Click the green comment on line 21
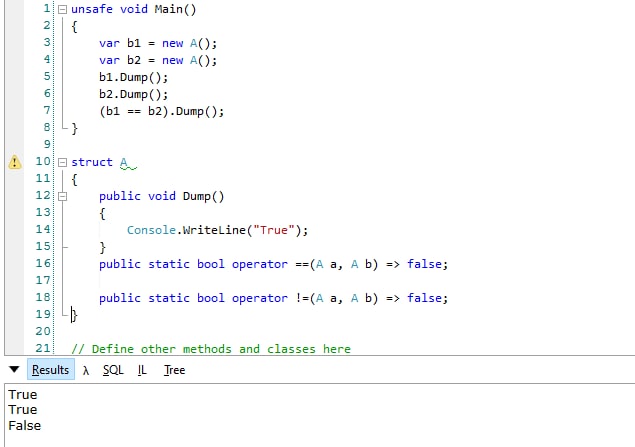The image size is (635, 447). [211, 349]
